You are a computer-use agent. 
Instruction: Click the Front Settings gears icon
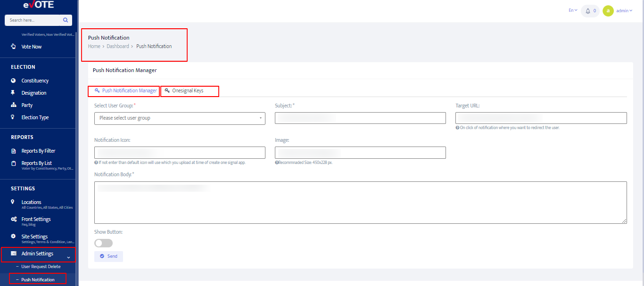coord(14,219)
